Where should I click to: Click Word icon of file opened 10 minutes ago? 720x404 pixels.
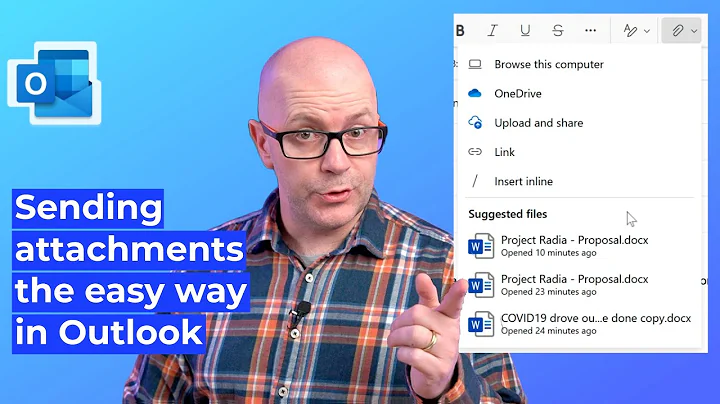click(481, 247)
